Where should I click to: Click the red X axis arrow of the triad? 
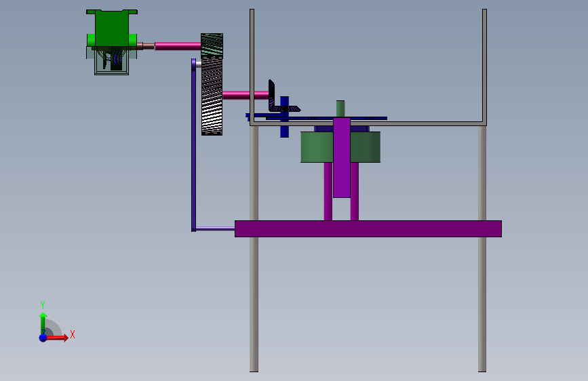[56, 338]
